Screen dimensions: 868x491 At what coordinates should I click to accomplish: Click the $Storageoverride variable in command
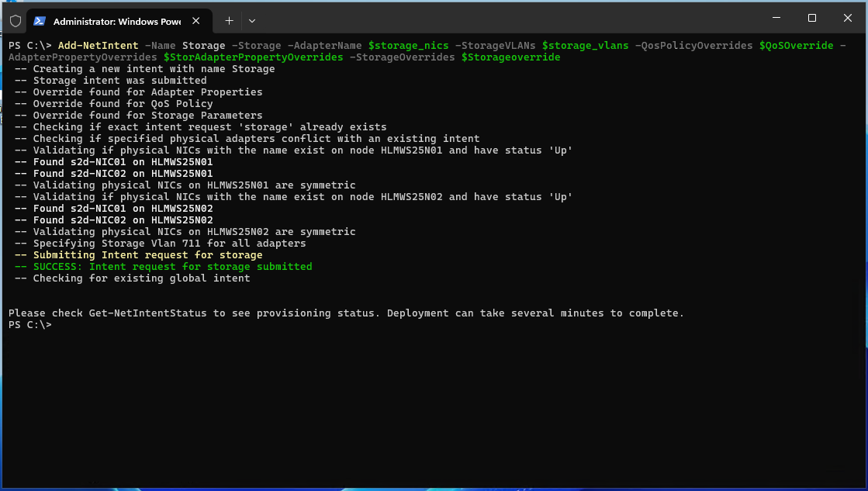click(x=510, y=57)
